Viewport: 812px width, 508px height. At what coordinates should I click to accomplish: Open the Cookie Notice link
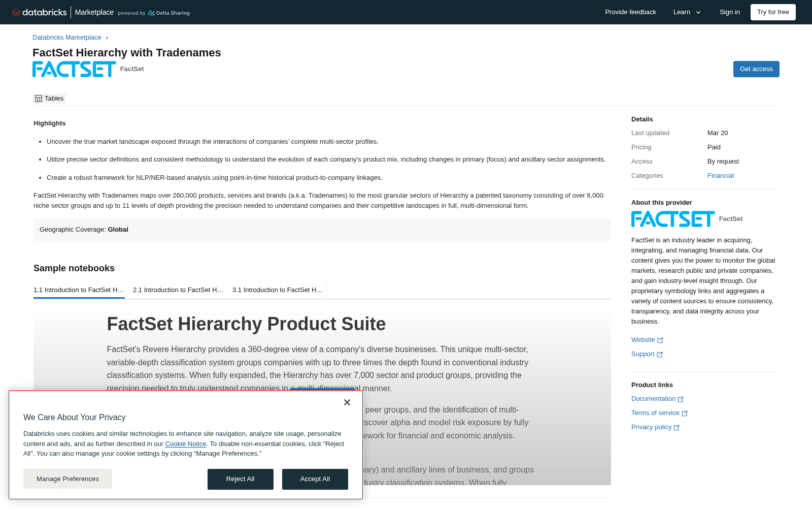point(186,444)
